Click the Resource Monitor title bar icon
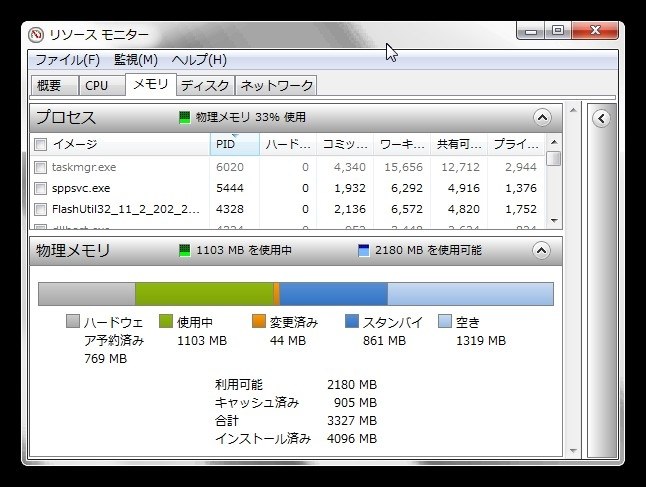Image resolution: width=646 pixels, height=487 pixels. pyautogui.click(x=36, y=35)
